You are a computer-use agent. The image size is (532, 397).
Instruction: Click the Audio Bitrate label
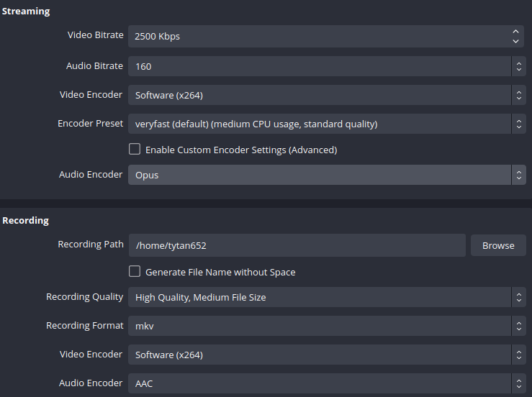(x=94, y=65)
